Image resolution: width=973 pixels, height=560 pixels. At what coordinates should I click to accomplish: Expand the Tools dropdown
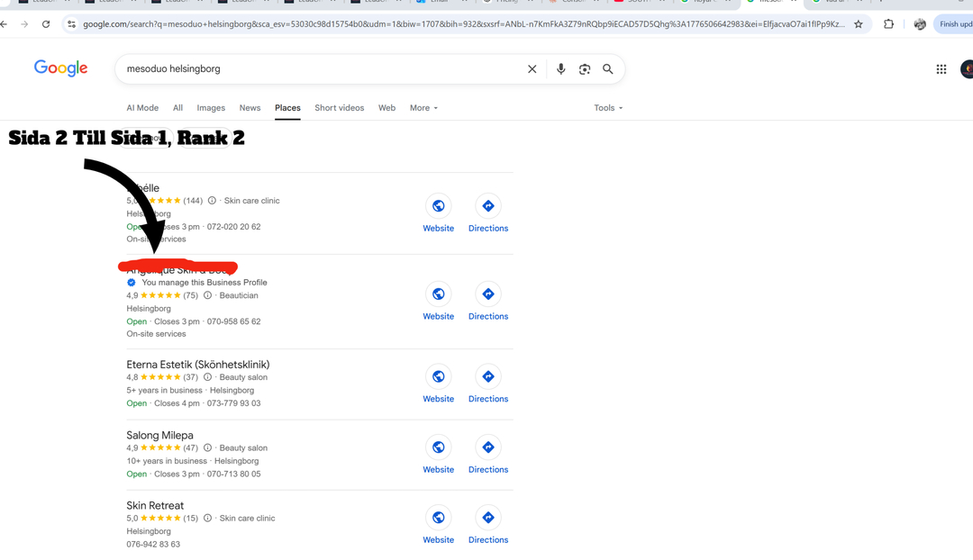608,108
